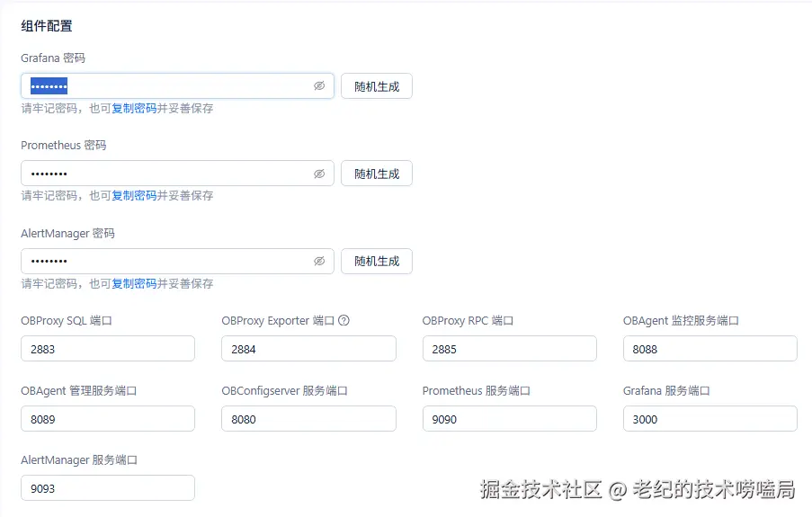Toggle Grafana password visibility eye icon
The image size is (812, 517).
click(319, 86)
